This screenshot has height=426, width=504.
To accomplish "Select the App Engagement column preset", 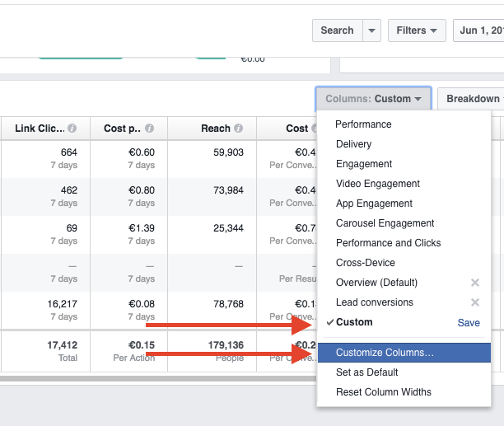I will pos(404,204).
